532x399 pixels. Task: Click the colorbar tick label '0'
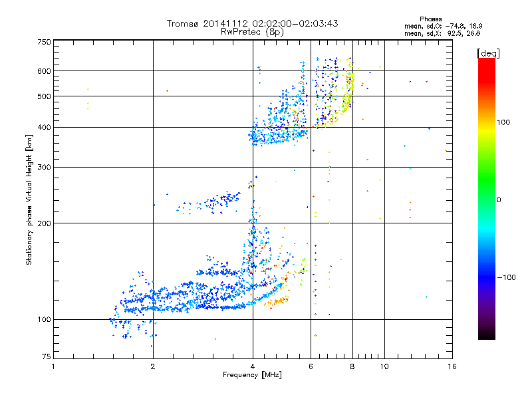499,200
